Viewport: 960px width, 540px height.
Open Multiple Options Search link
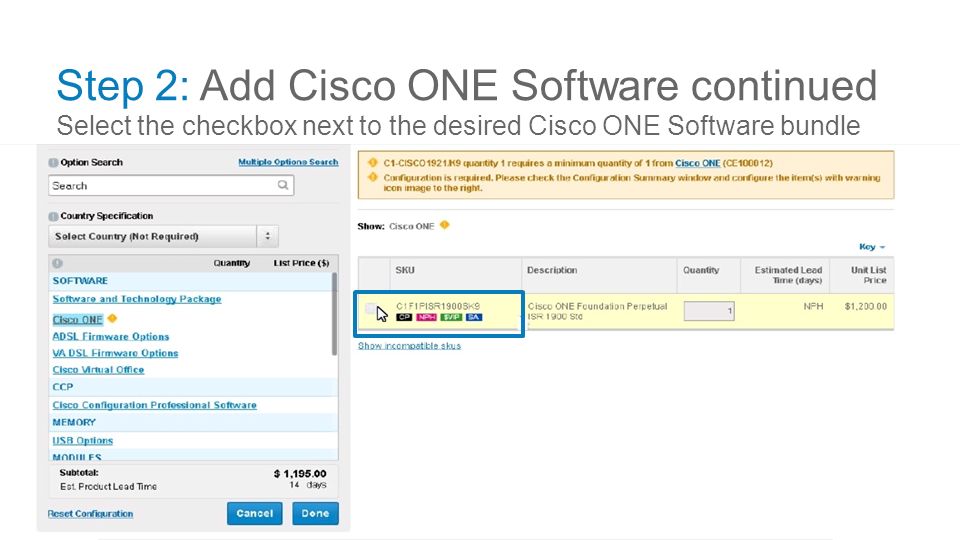tap(288, 162)
